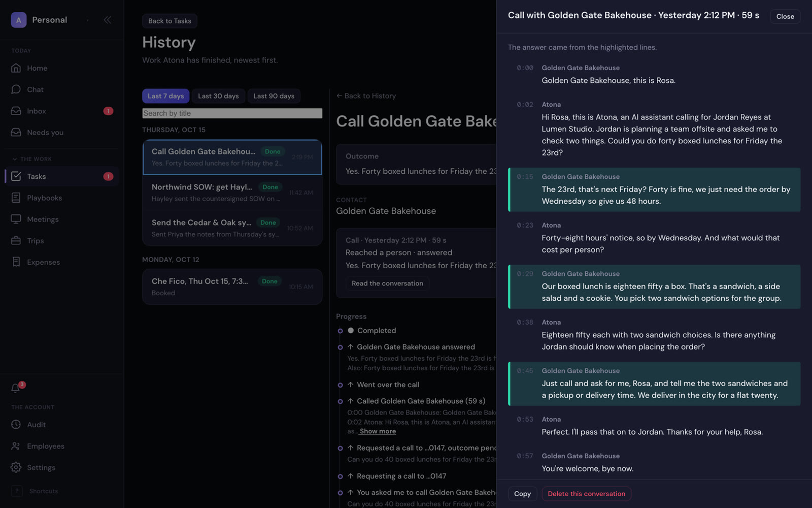Collapse THE WORK section chevron
The image size is (812, 508).
coord(15,159)
